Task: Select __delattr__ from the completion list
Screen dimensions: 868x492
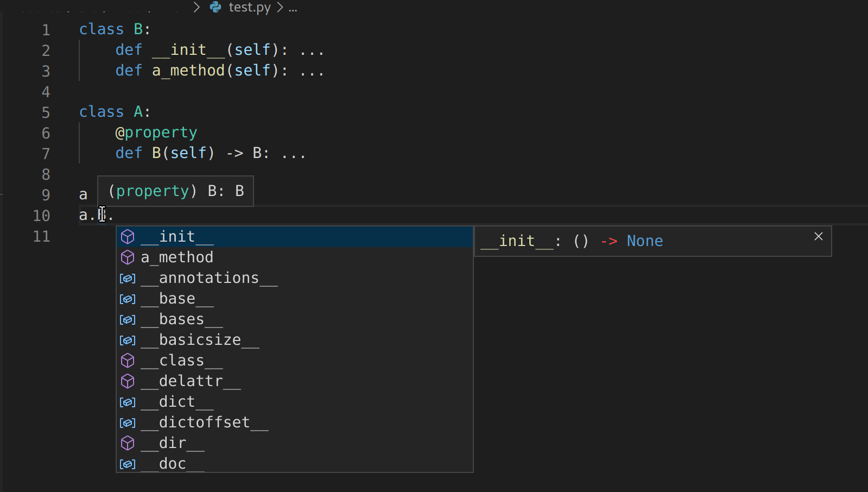Action: coord(190,381)
